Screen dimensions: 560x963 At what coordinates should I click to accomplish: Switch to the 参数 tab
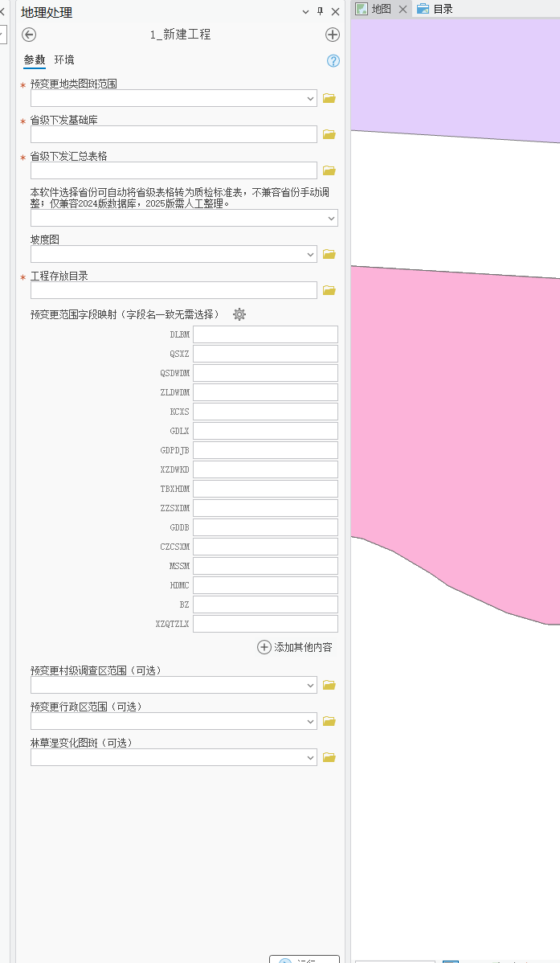35,59
